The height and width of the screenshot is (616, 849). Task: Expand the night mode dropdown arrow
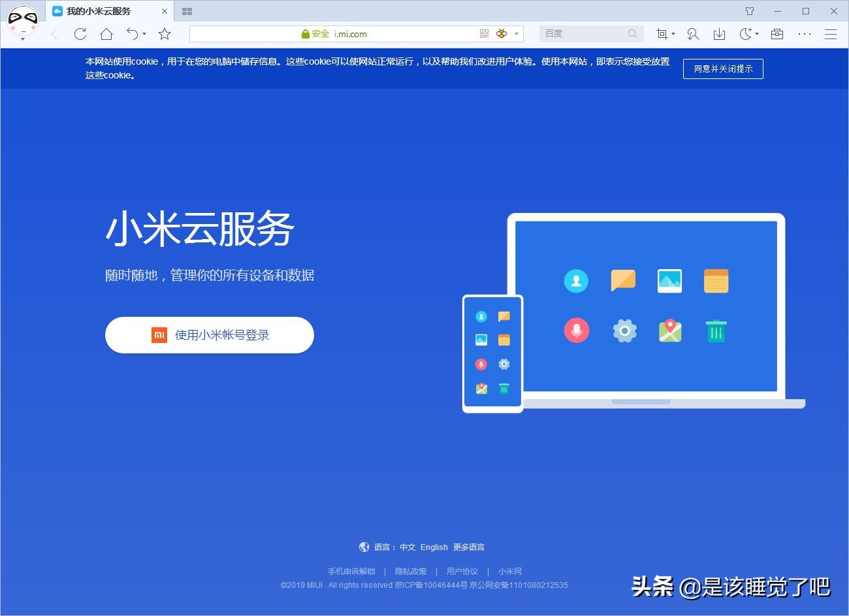tap(757, 34)
